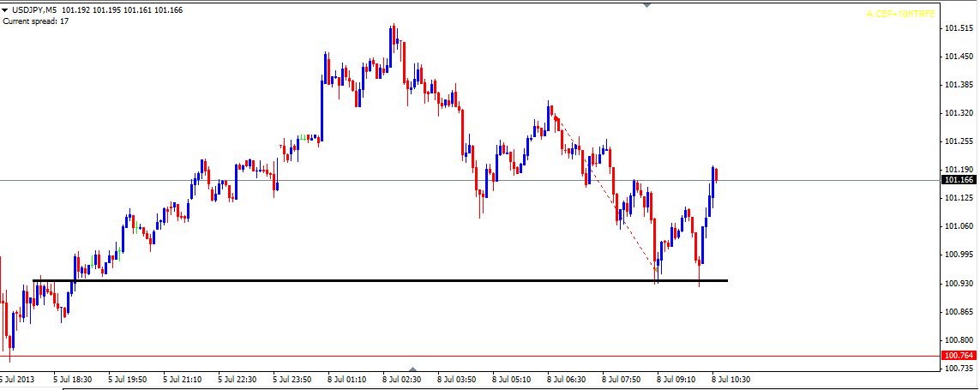Click the chart shift triangle at top

[x=647, y=5]
